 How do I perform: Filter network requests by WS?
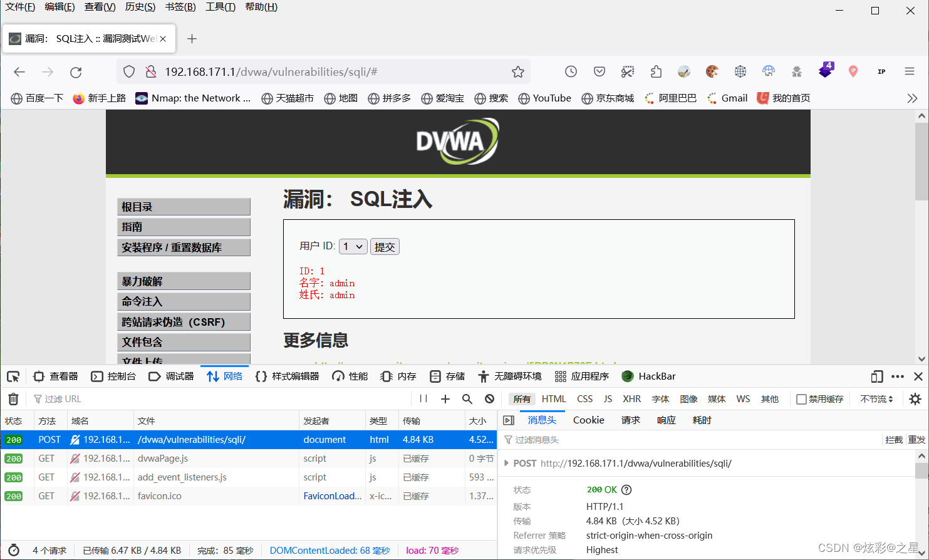(743, 399)
